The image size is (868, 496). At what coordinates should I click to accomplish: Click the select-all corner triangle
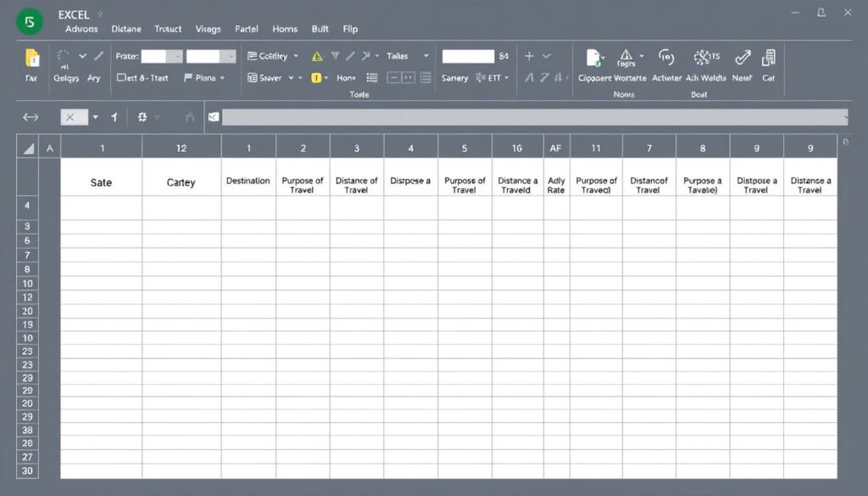coord(28,148)
